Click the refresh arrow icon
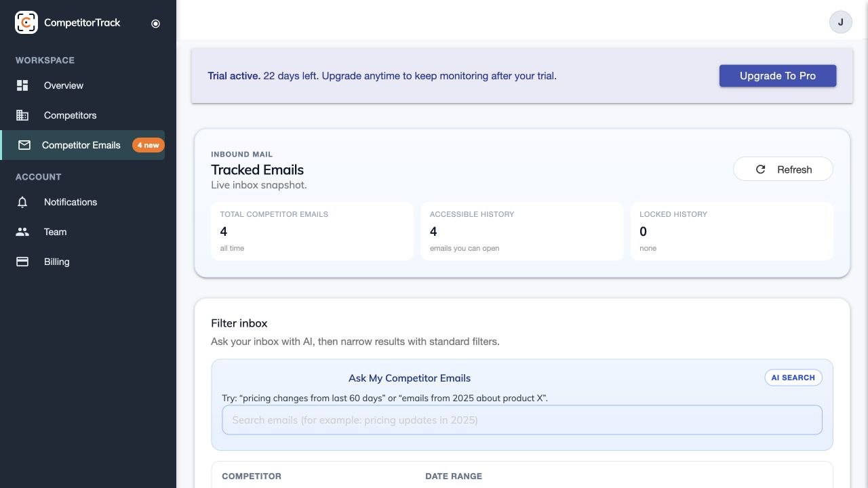Viewport: 868px width, 488px height. [x=761, y=169]
